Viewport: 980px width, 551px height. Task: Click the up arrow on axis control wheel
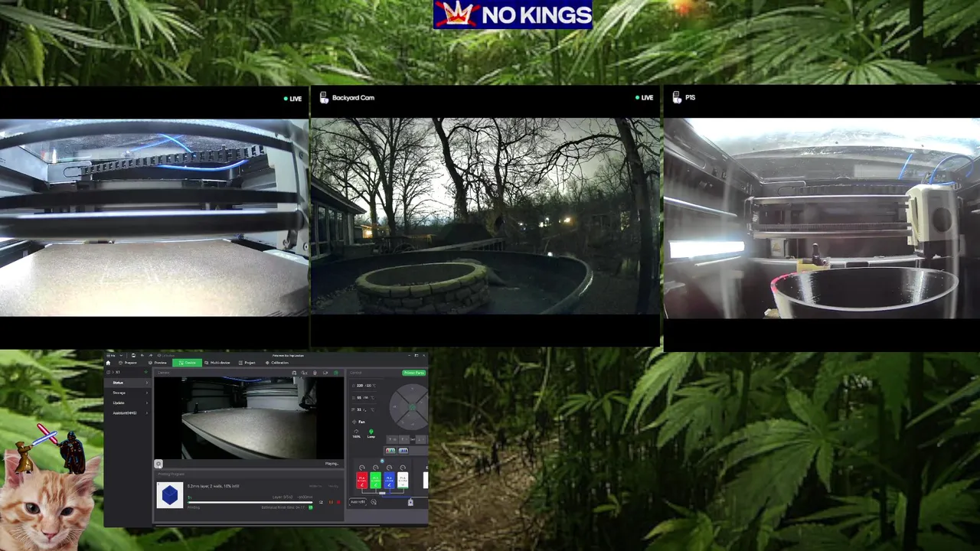[x=413, y=390]
